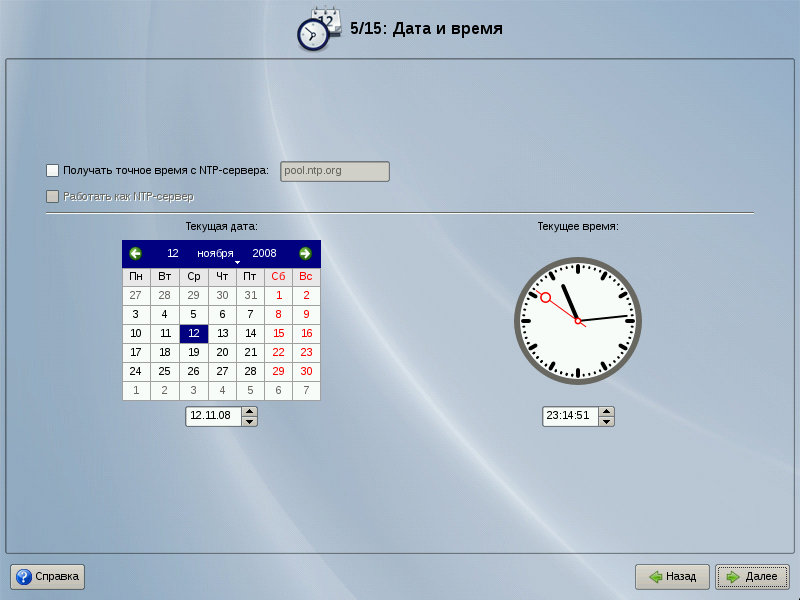Decrease date using the down spinner arrow
The width and height of the screenshot is (800, 600).
[250, 421]
